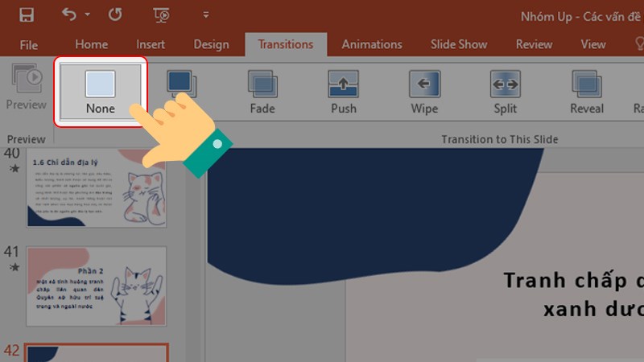
Task: Select the None transition option
Action: click(101, 90)
